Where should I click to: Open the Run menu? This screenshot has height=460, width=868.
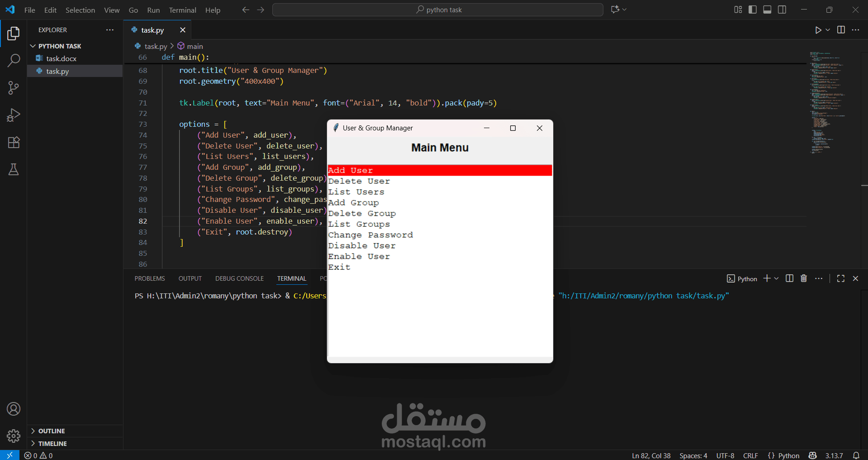(153, 10)
